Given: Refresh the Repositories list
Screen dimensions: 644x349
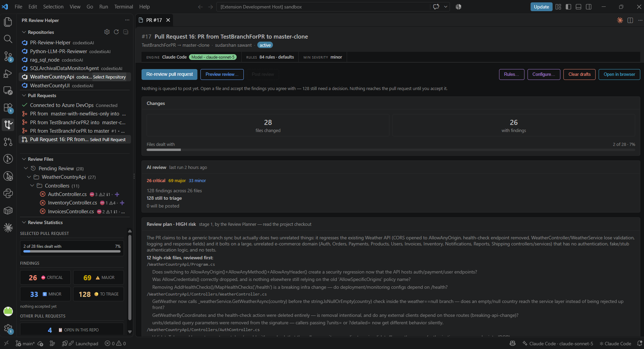Looking at the screenshot, I should pos(116,32).
